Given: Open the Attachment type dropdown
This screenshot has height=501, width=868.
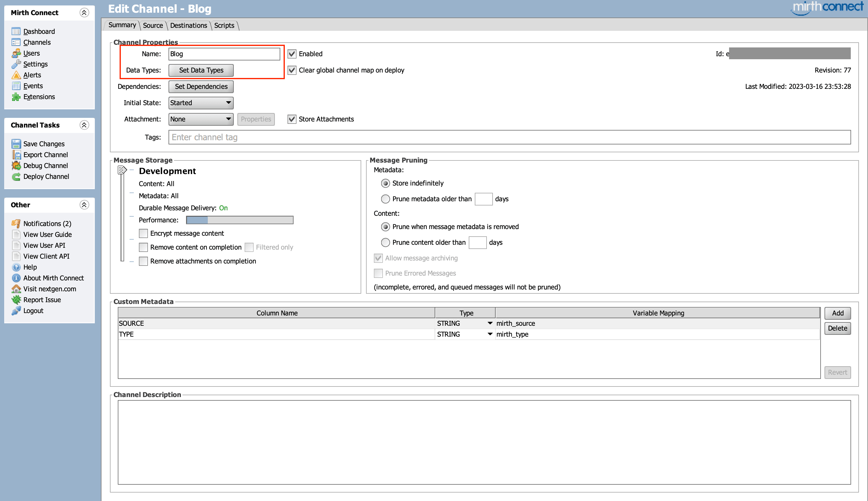Looking at the screenshot, I should click(201, 119).
